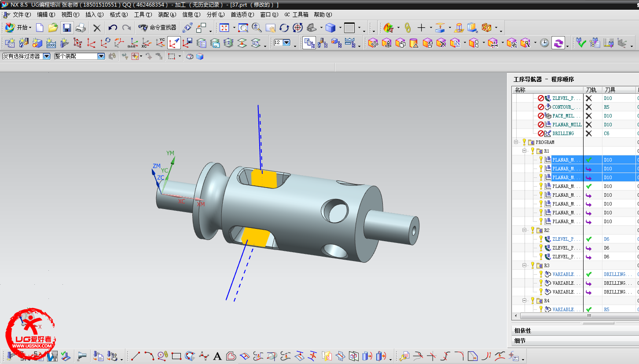Click the rectangle selection mode icon

coord(172,56)
